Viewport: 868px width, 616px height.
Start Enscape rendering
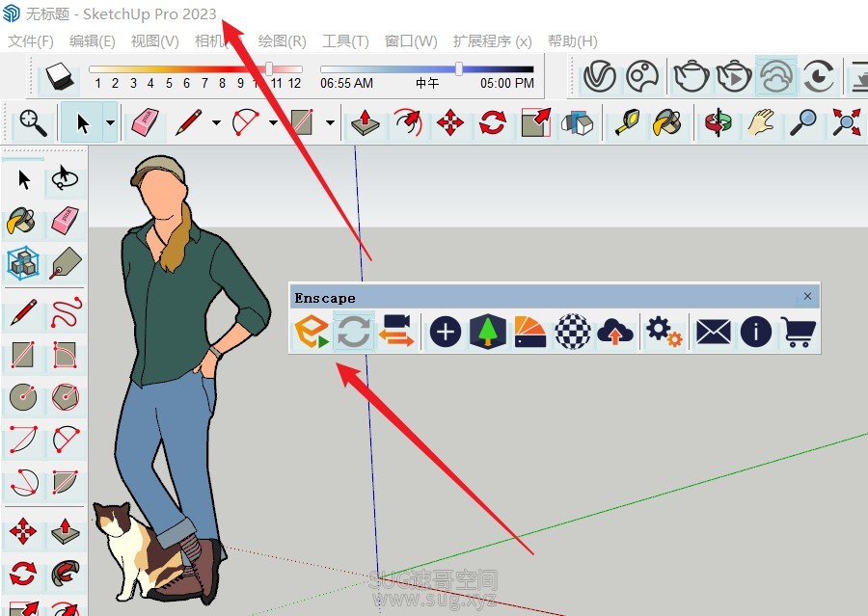312,331
